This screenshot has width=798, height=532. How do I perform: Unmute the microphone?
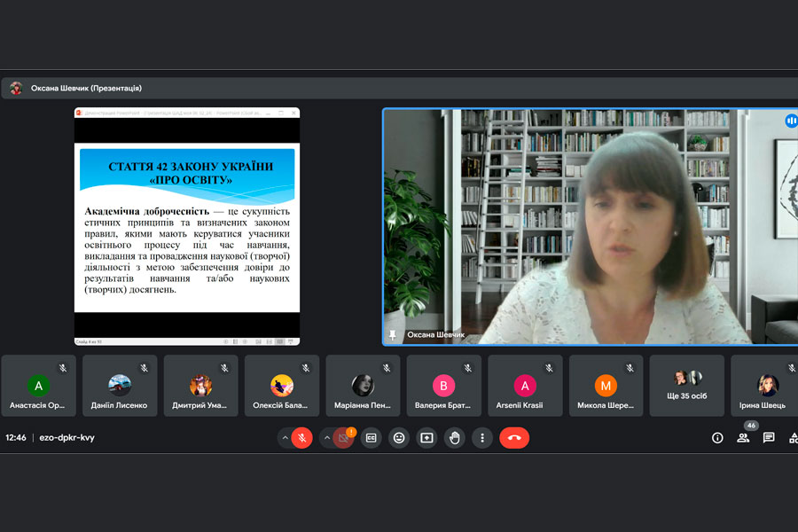click(x=301, y=437)
